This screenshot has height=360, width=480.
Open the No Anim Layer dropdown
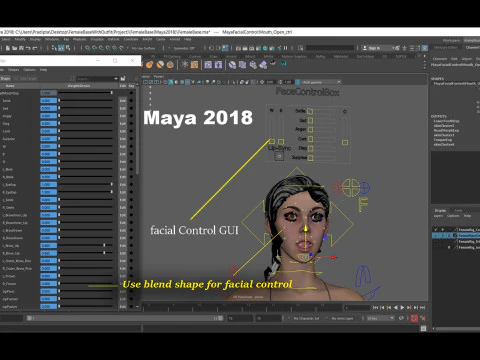[342, 318]
